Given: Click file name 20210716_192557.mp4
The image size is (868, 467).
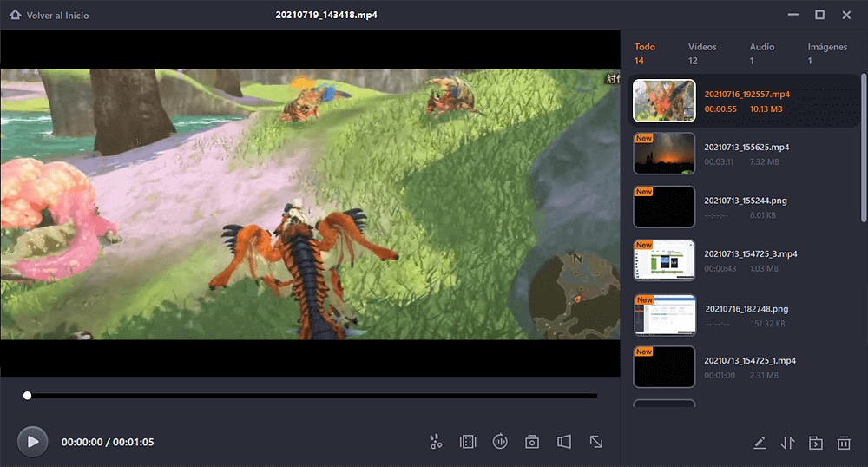Looking at the screenshot, I should pos(746,94).
